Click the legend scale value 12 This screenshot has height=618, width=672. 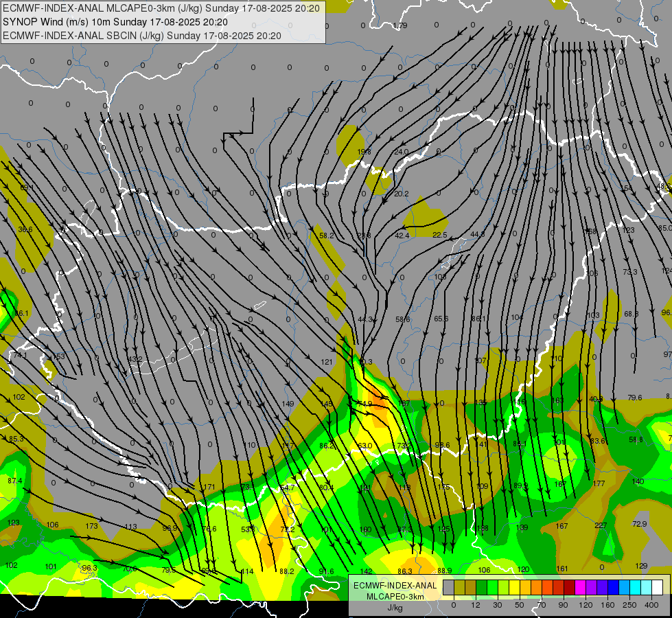coord(476,605)
